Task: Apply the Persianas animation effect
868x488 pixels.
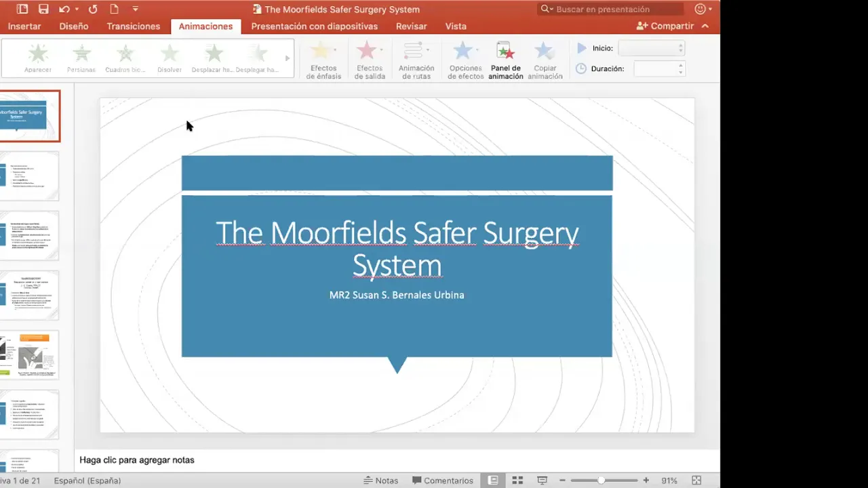Action: [x=81, y=58]
